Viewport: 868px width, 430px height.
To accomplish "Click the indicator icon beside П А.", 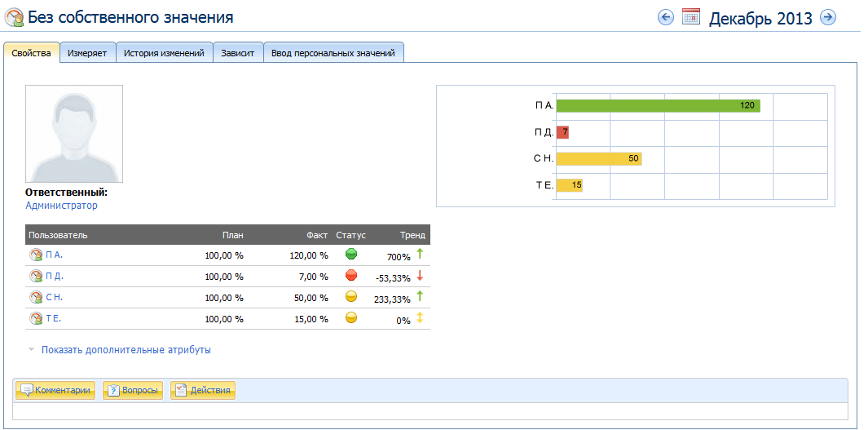I will point(36,255).
